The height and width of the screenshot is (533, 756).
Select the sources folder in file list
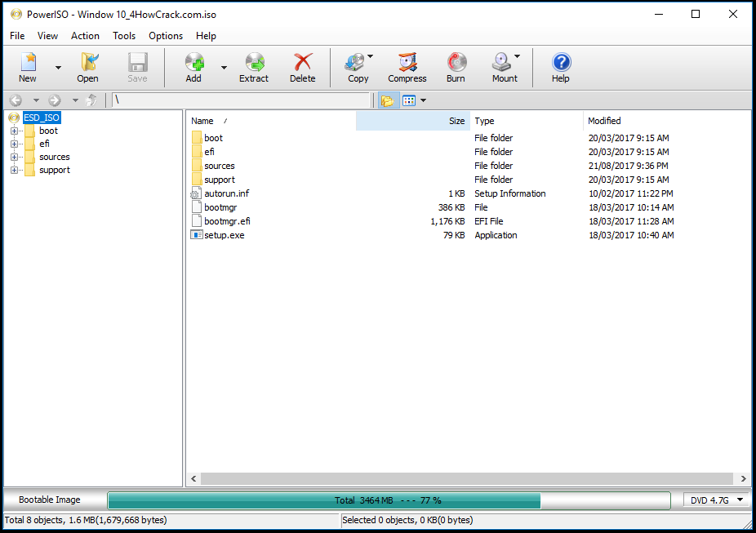[220, 166]
